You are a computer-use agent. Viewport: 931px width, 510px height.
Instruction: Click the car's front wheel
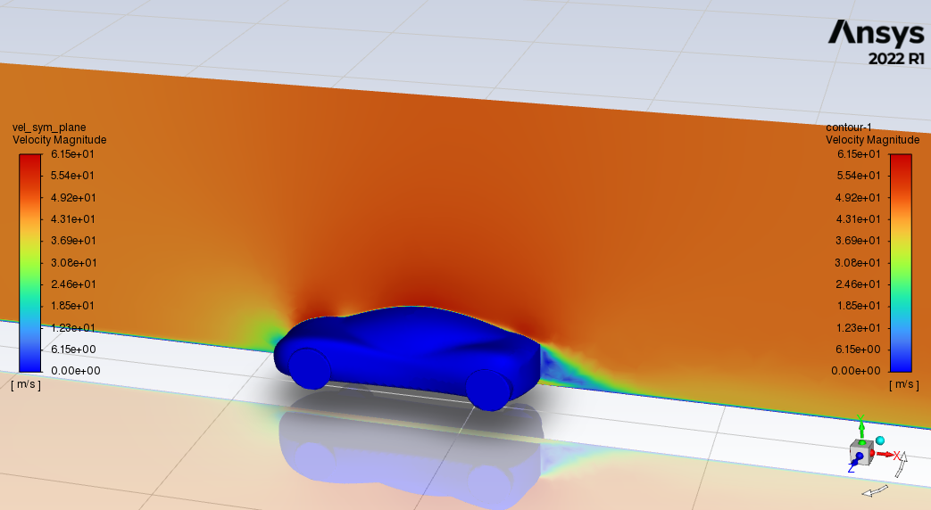[x=310, y=368]
